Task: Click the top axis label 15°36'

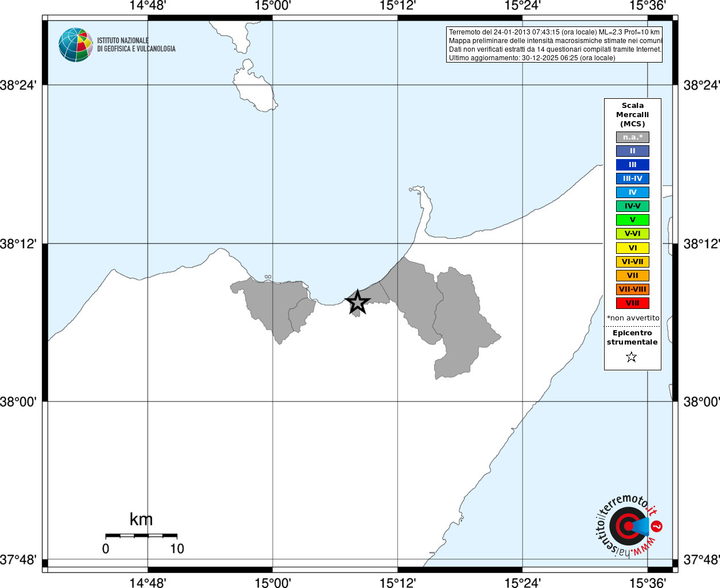Action: click(647, 6)
